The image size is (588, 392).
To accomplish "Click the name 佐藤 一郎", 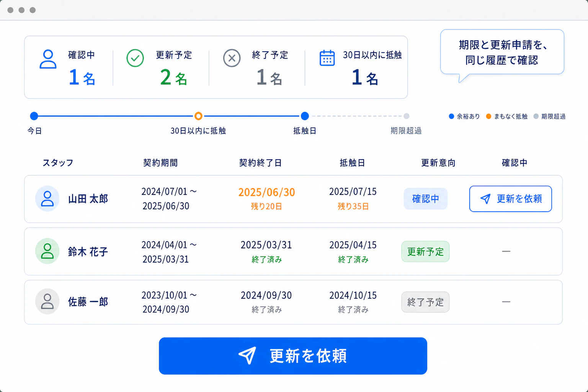I will 88,302.
